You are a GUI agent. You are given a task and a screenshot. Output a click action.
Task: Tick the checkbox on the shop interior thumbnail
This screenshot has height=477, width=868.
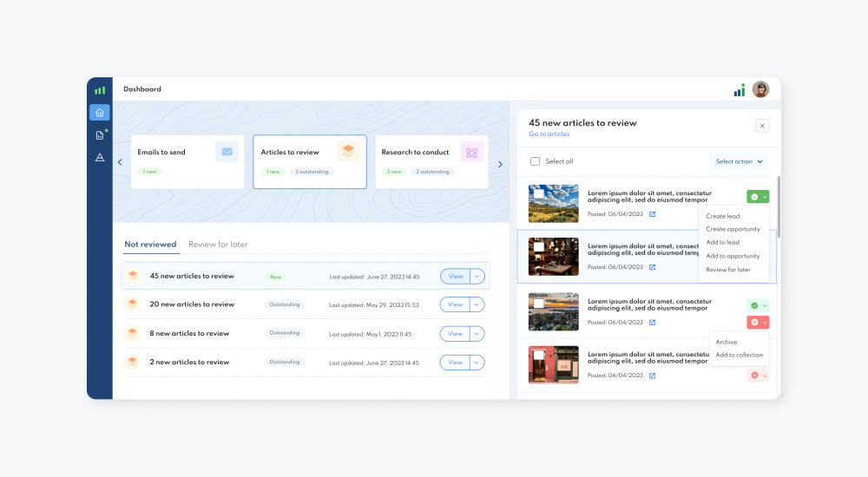[x=539, y=247]
